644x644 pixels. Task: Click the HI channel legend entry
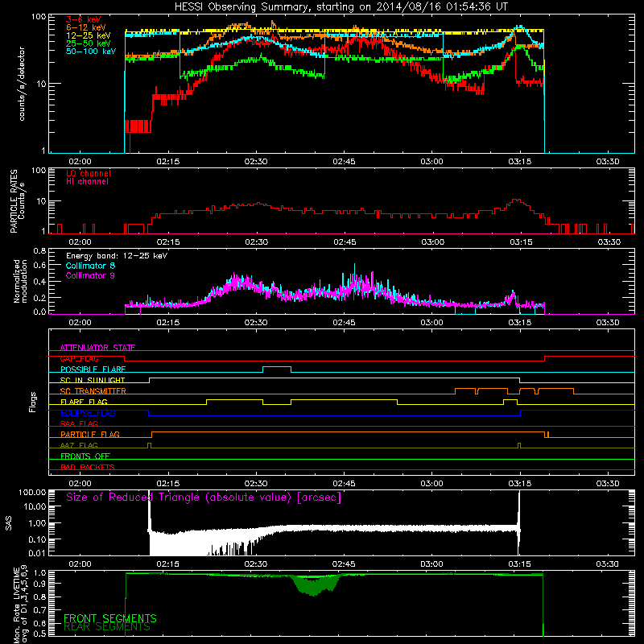point(87,182)
